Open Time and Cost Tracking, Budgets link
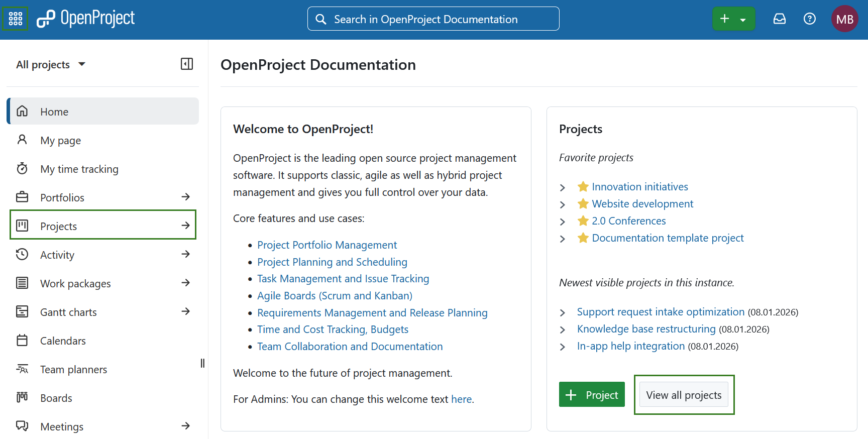This screenshot has width=868, height=439. click(x=333, y=329)
